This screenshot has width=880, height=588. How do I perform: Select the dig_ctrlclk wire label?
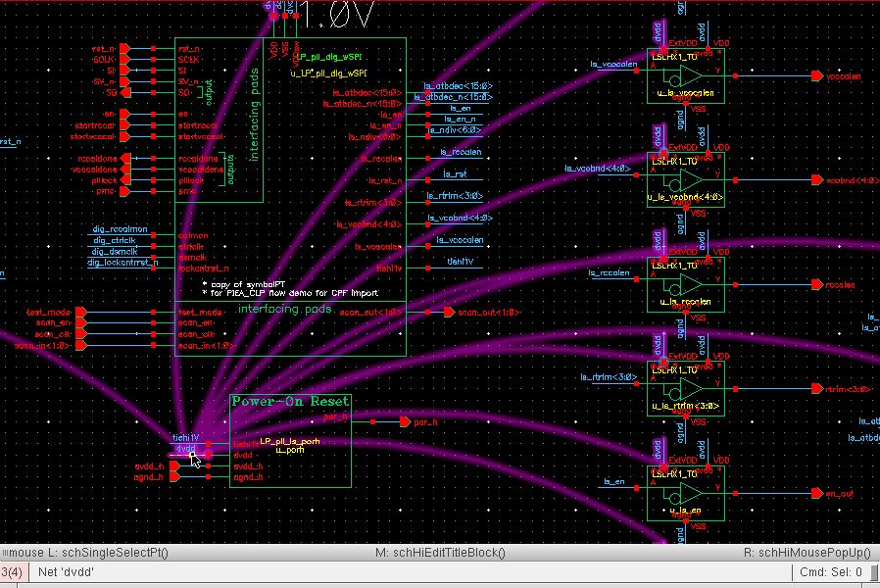click(115, 240)
